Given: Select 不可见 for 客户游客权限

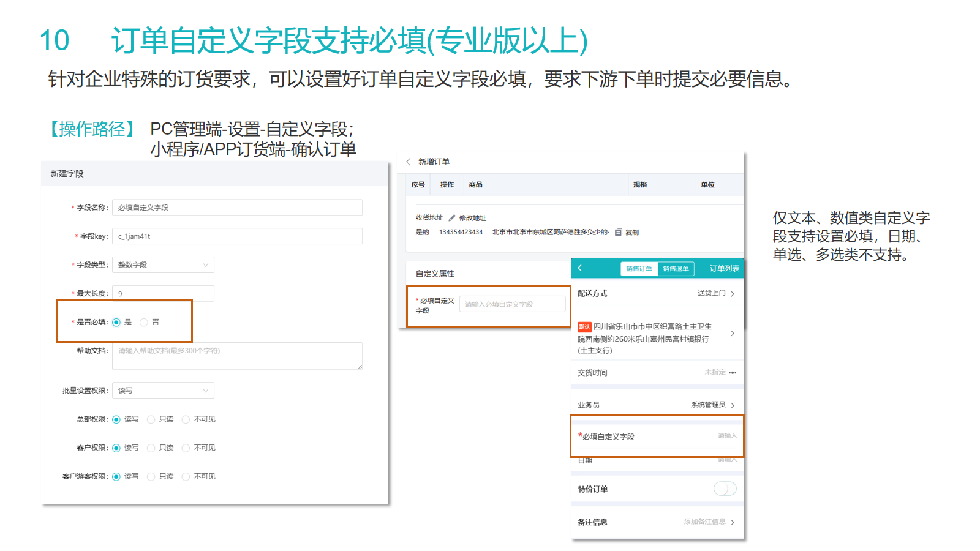Looking at the screenshot, I should click(x=186, y=477).
